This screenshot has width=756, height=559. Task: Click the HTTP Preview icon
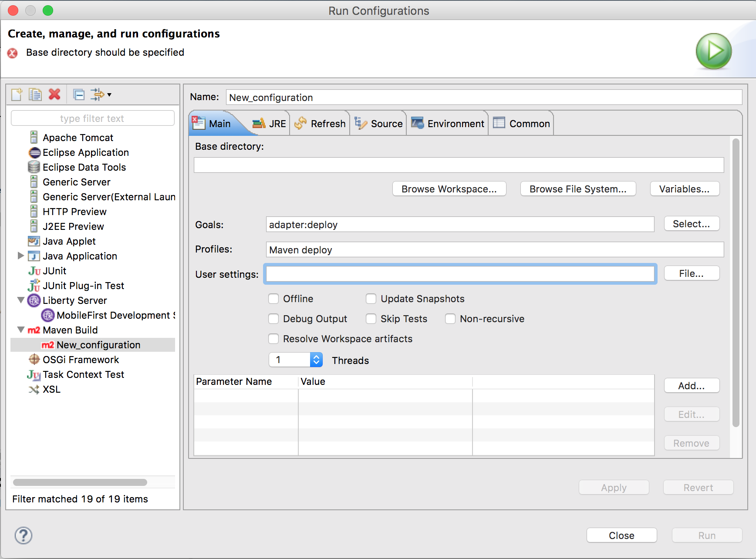pyautogui.click(x=34, y=212)
